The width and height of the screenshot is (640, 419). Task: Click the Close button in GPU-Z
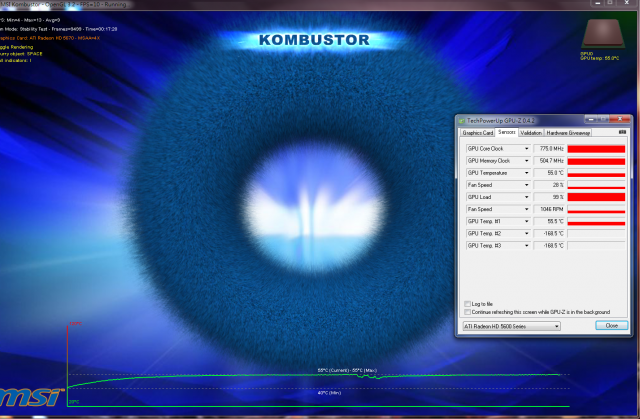coord(611,326)
